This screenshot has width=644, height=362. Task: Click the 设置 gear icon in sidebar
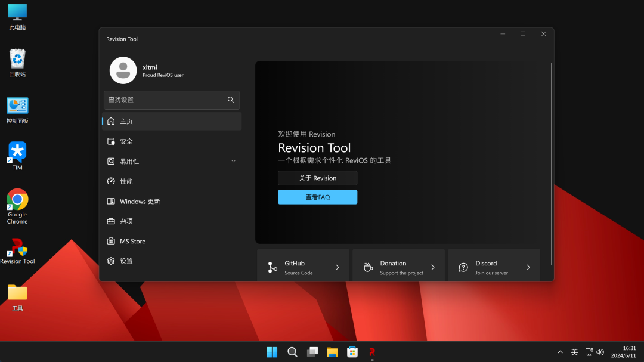(111, 261)
